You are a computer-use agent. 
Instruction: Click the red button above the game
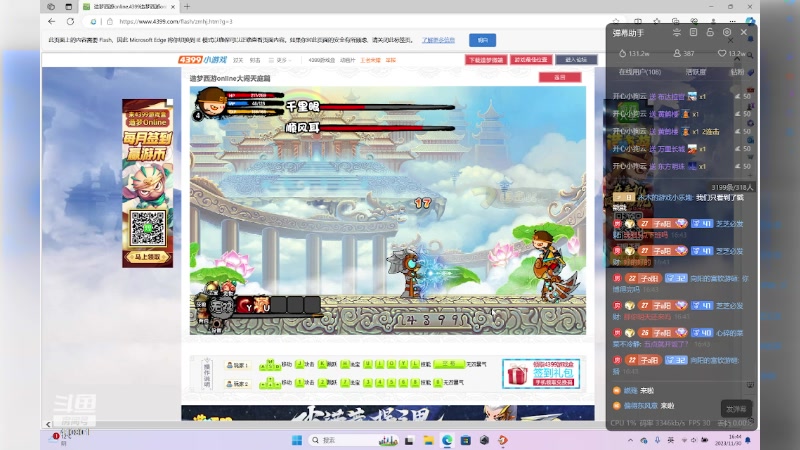pyautogui.click(x=560, y=77)
